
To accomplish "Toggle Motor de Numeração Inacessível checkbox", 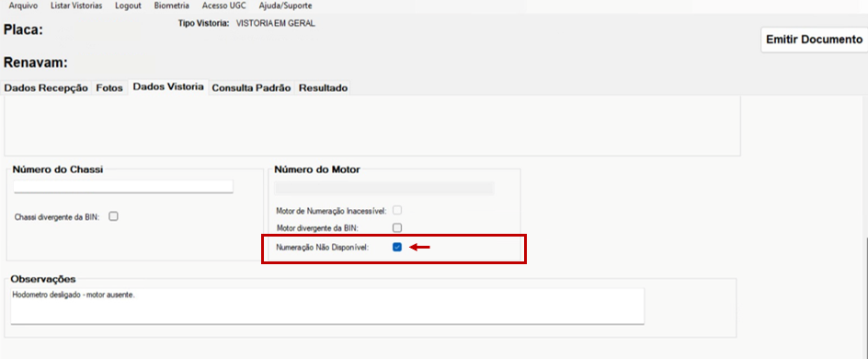I will point(397,211).
